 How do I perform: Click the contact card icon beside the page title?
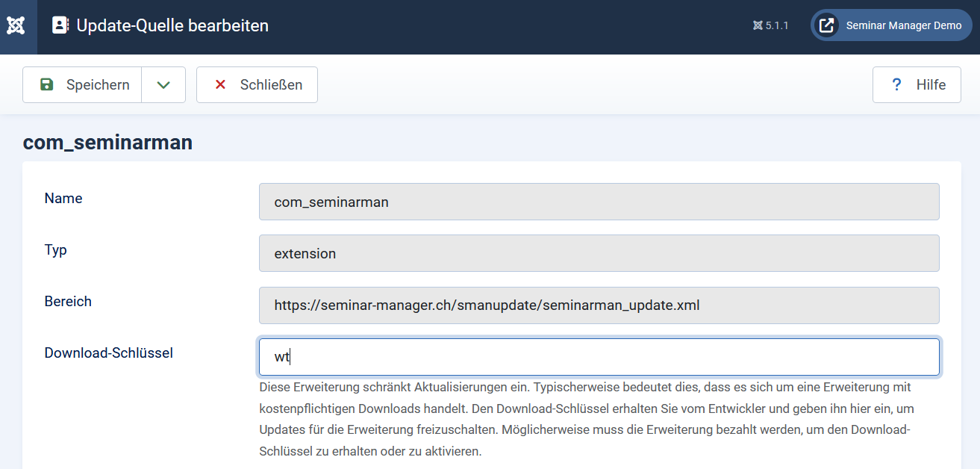pyautogui.click(x=59, y=25)
